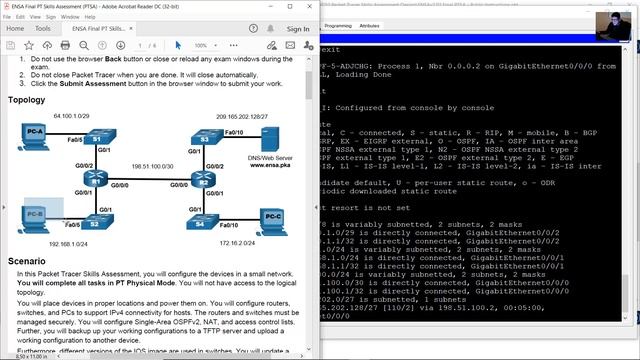Click PC-A in the topology diagram
Screen dimensions: 640x360
click(33, 138)
